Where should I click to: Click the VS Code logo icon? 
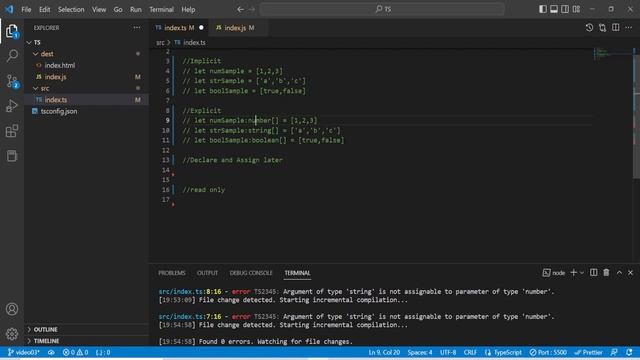9,9
